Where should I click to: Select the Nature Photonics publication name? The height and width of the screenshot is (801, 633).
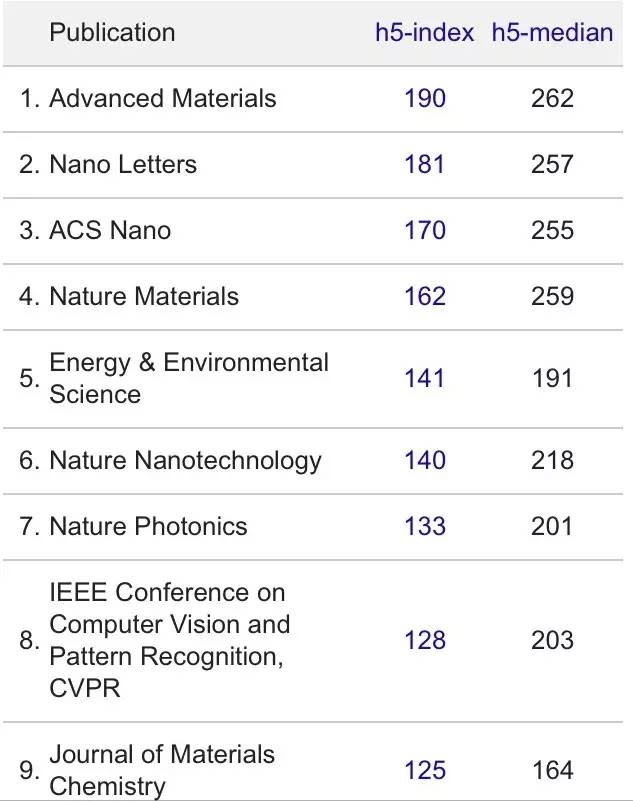coord(148,526)
